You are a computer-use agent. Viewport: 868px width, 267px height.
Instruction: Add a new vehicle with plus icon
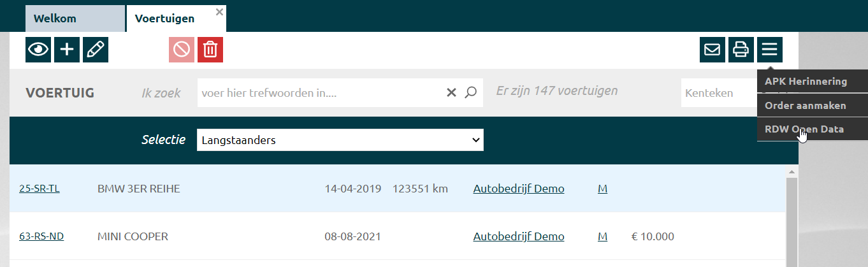click(67, 50)
